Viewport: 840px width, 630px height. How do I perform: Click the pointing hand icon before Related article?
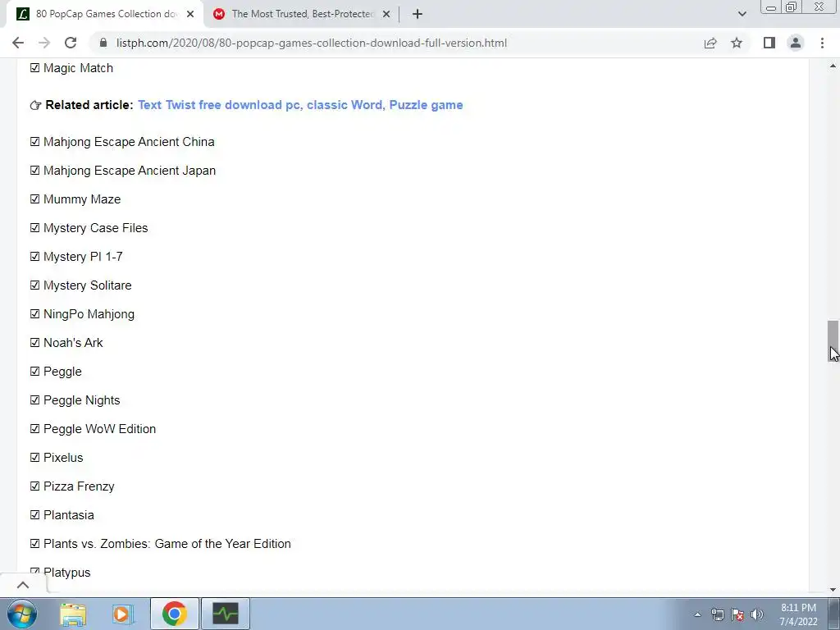(x=35, y=106)
